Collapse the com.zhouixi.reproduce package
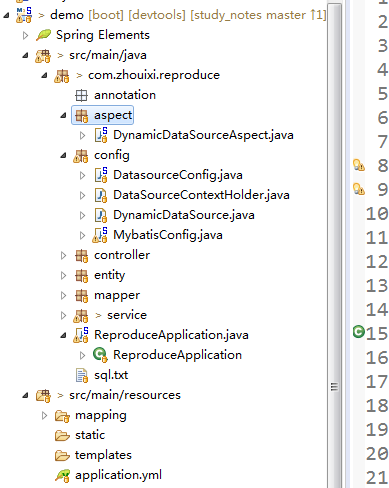This screenshot has height=488, width=389. tap(44, 75)
